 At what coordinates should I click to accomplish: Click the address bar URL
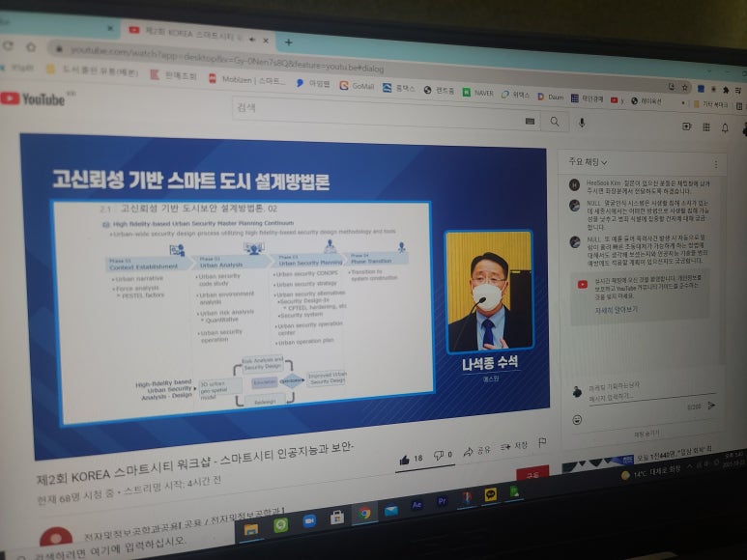click(x=226, y=59)
